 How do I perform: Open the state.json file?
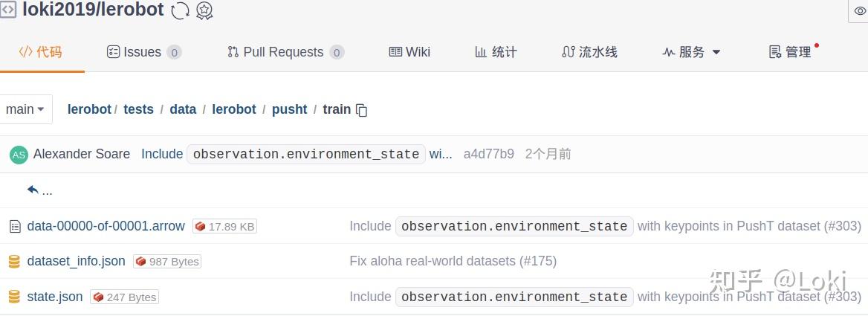pyautogui.click(x=55, y=297)
